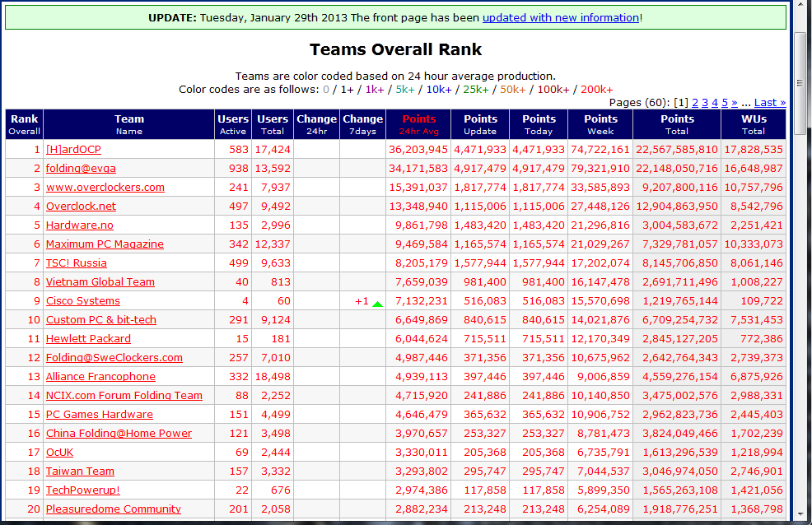The image size is (812, 525).
Task: Open China Folding@Home Power team link
Action: (119, 434)
